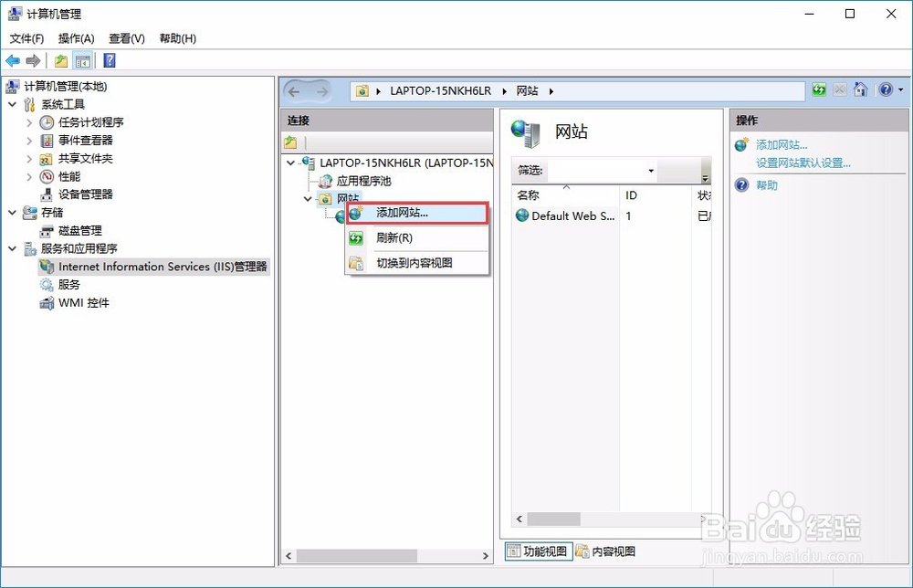Collapse the 网站 node in connections tree
Viewport: 913px width, 588px height.
click(308, 199)
